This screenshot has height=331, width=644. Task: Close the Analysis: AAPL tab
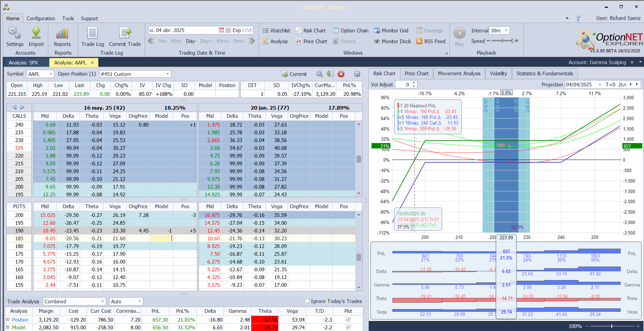(x=93, y=62)
